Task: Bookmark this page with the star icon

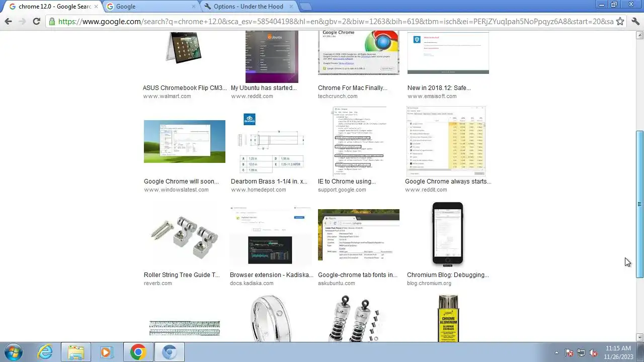Action: point(620,21)
